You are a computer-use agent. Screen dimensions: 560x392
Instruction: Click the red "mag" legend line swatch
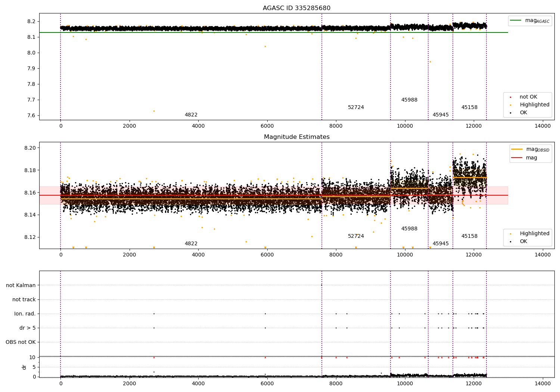517,158
